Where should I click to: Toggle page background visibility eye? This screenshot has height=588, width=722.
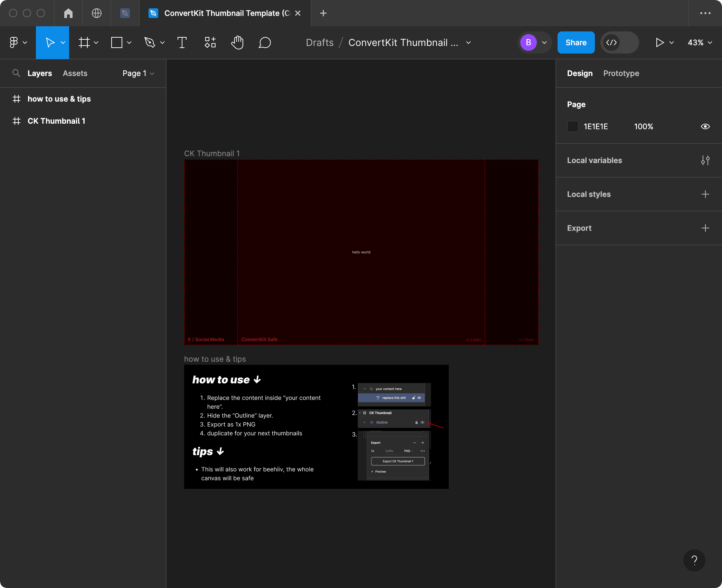click(x=705, y=126)
